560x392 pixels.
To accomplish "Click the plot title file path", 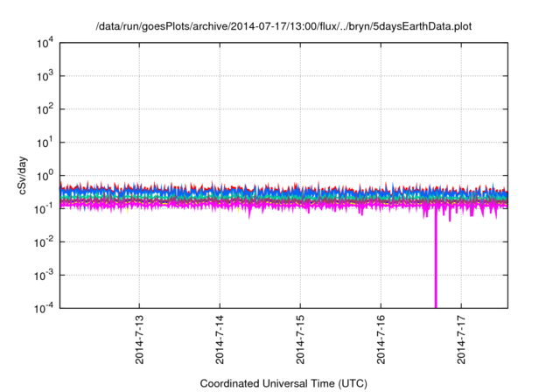I will click(x=283, y=26).
